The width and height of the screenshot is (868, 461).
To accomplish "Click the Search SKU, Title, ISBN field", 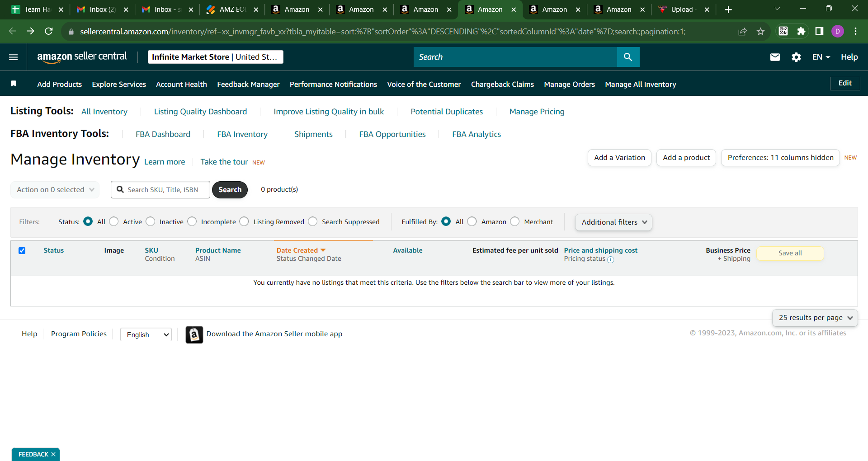I will point(160,190).
